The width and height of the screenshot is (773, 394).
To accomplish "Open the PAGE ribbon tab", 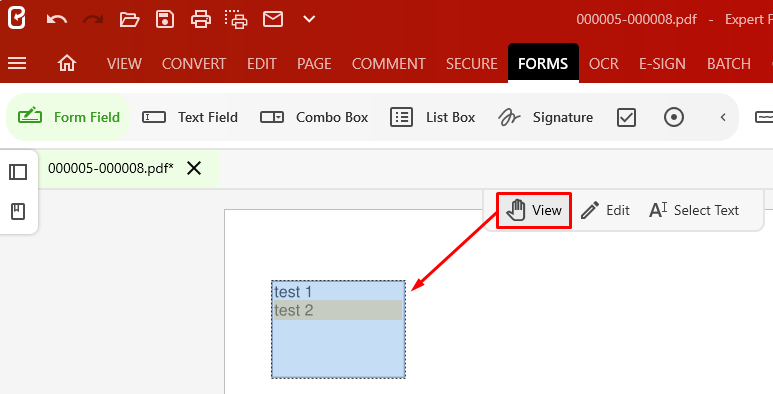I will coord(314,64).
